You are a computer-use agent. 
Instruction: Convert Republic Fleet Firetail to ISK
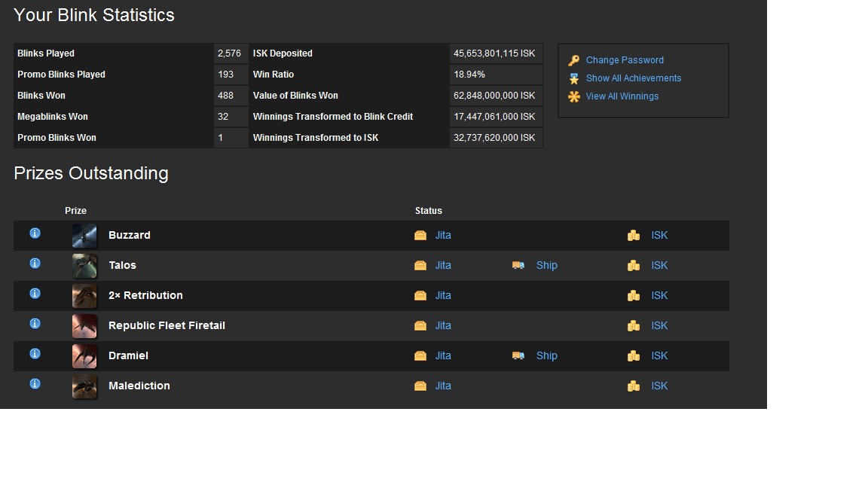point(659,326)
